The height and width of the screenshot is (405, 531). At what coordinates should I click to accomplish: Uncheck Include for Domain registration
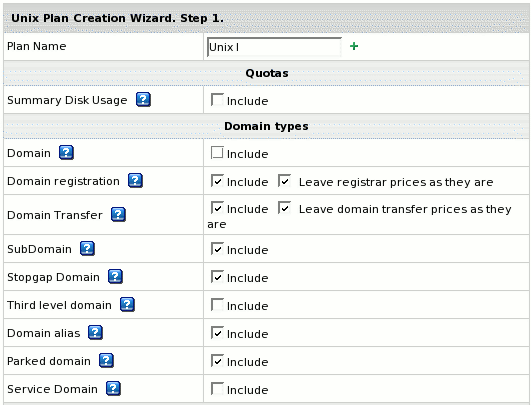217,180
